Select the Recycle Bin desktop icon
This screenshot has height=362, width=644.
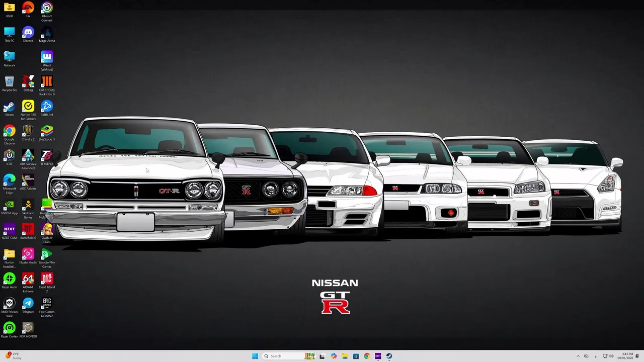(9, 84)
